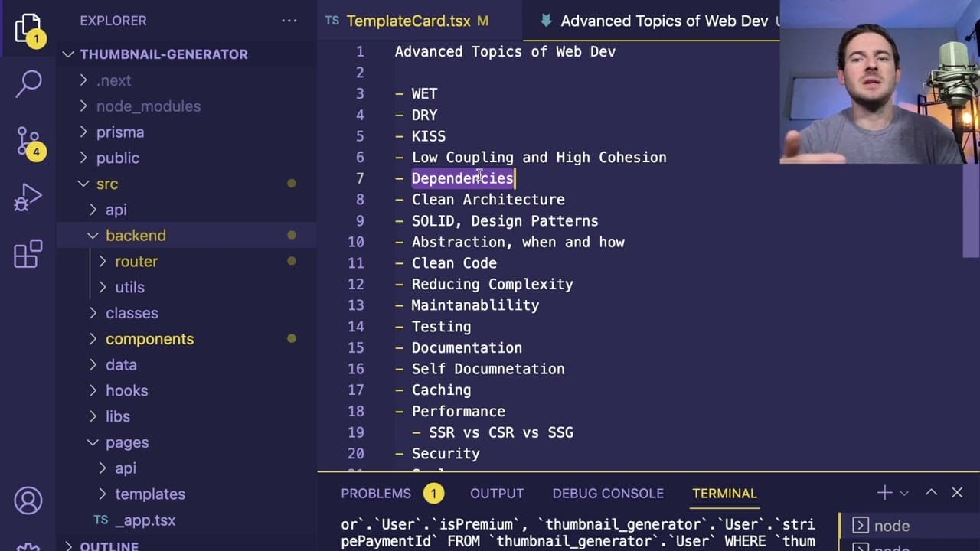
Task: Open the Accounts profile icon
Action: point(28,500)
